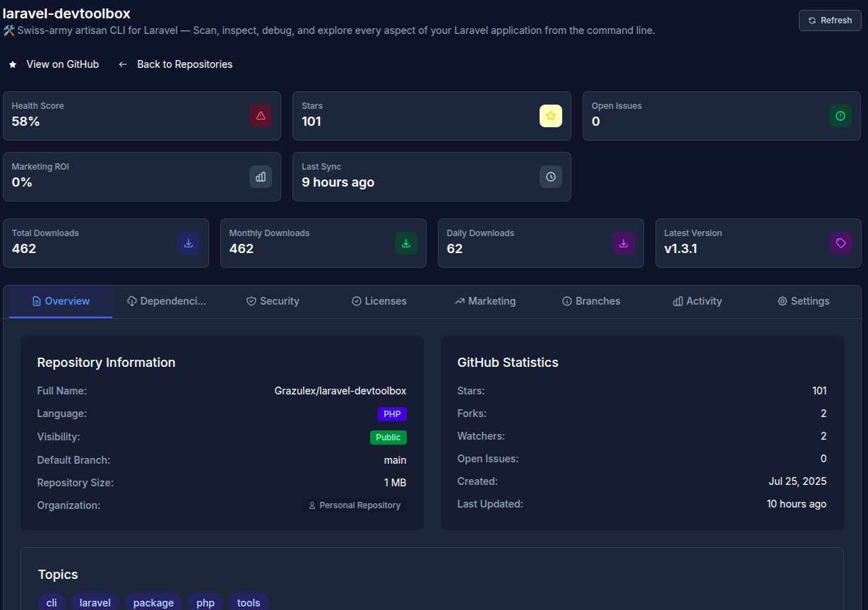The height and width of the screenshot is (610, 868).
Task: Open the Dependencies tab
Action: tap(167, 301)
